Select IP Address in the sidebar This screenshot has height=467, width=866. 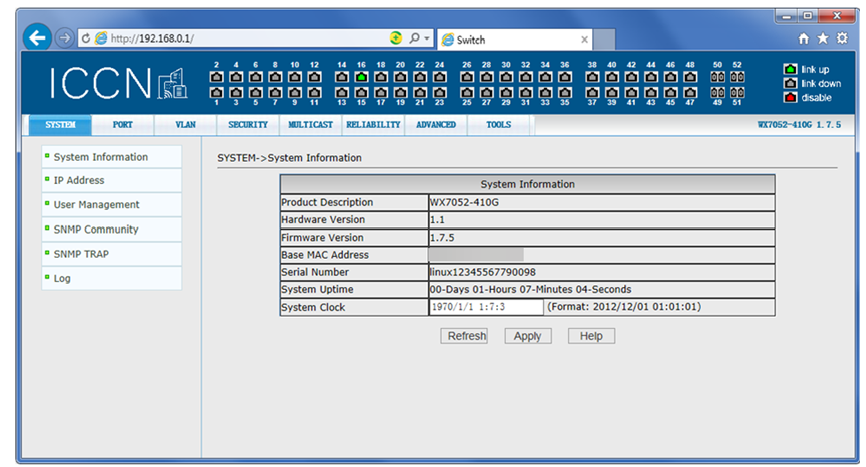point(79,181)
